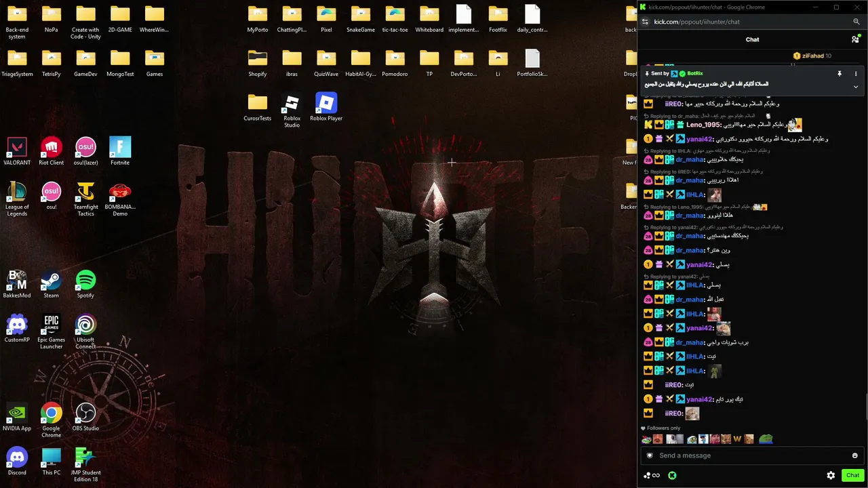
Task: Select the daily_contr... file on desktop
Action: 532,19
